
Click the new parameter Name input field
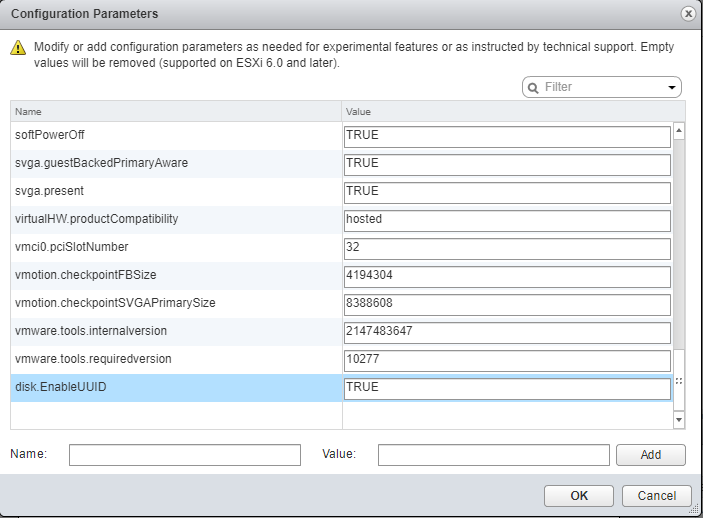click(185, 455)
